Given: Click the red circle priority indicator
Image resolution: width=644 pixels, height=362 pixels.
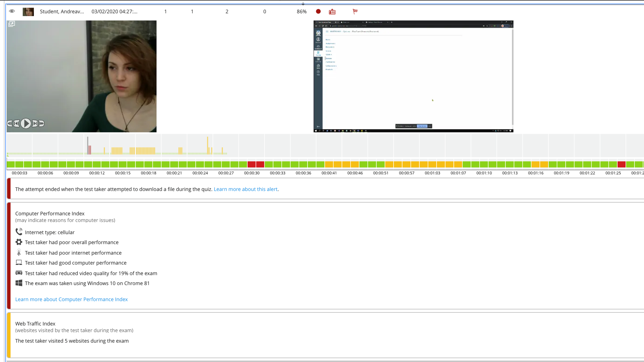Looking at the screenshot, I should 318,11.
